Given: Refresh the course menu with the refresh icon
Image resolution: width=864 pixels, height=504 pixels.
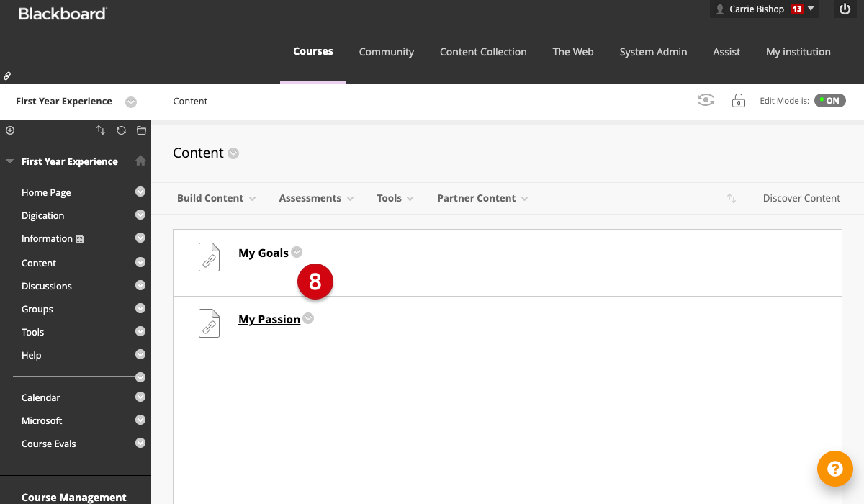Looking at the screenshot, I should click(x=121, y=130).
